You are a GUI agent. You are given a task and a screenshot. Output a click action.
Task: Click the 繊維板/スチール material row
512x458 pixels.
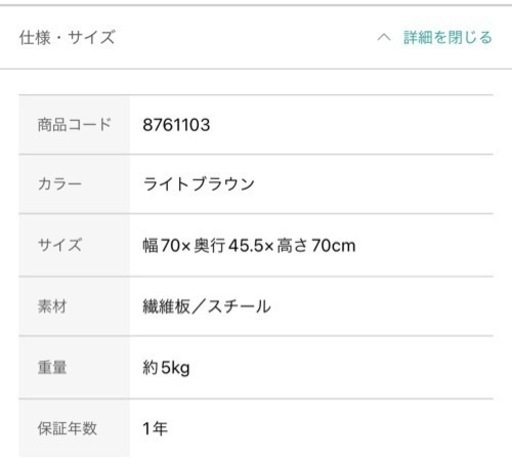tap(256, 306)
